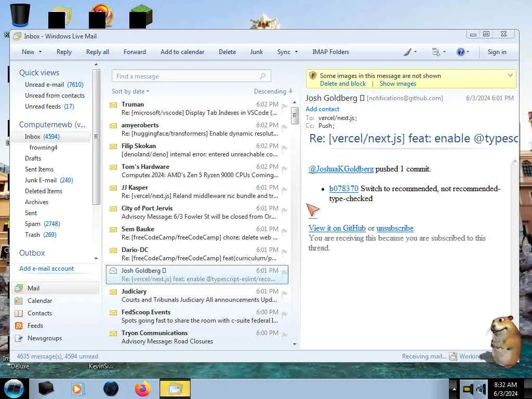
Task: Open the Sort by date dropdown
Action: (x=130, y=91)
